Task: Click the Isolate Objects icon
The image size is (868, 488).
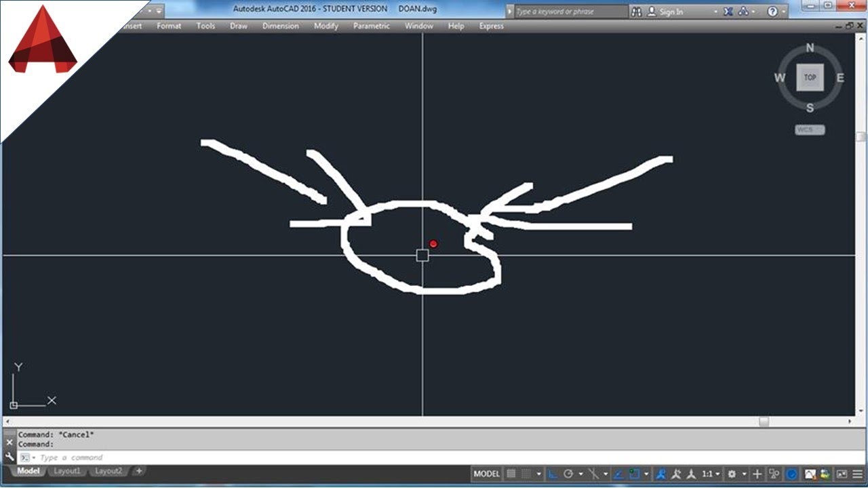Action: (x=774, y=474)
